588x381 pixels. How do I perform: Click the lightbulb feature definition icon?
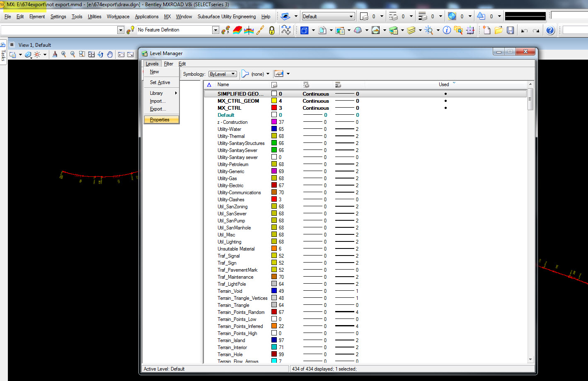pyautogui.click(x=130, y=30)
